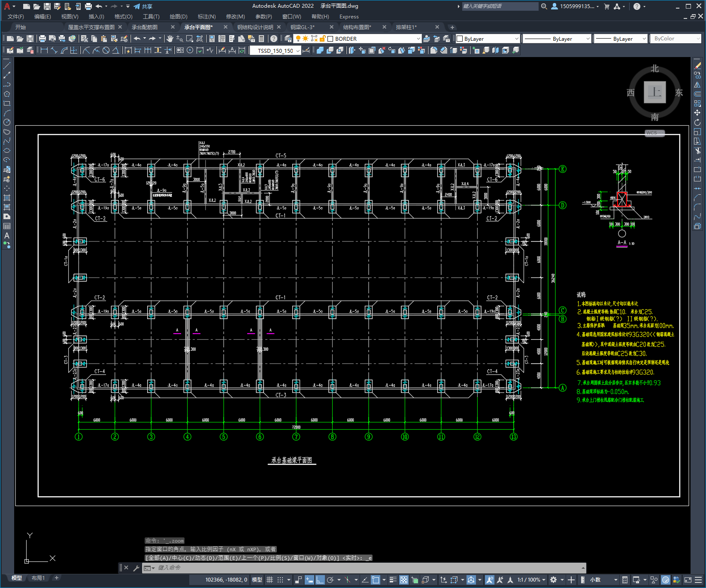The width and height of the screenshot is (706, 588).
Task: Open the annotation scale 1:1 / 100% dropdown
Action: click(532, 580)
